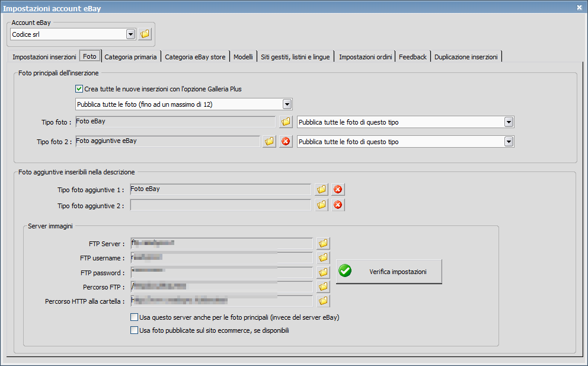Browse folder icon for Tipo foto 2
Viewport: 588px width, 366px height.
269,142
